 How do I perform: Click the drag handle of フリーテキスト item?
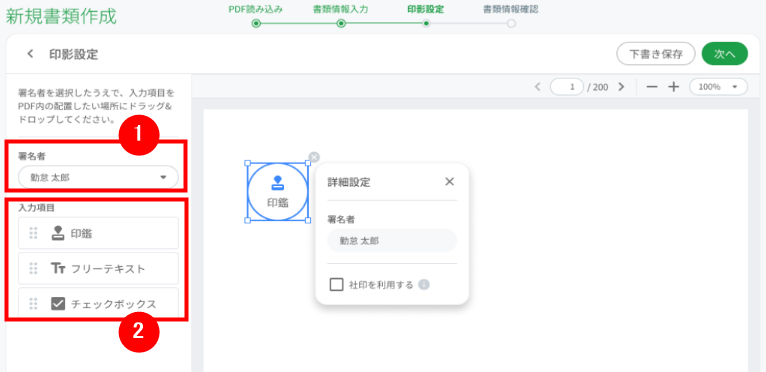(33, 268)
